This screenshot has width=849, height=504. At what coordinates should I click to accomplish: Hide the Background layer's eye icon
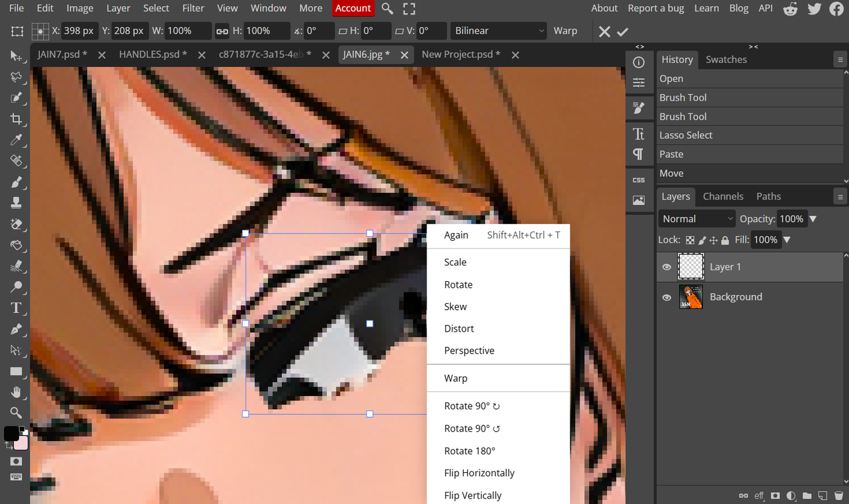667,298
